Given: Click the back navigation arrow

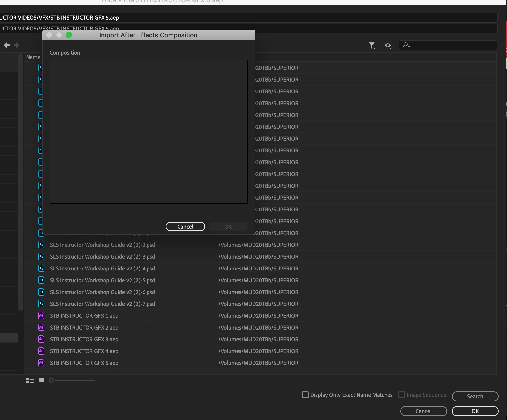Looking at the screenshot, I should tap(7, 45).
